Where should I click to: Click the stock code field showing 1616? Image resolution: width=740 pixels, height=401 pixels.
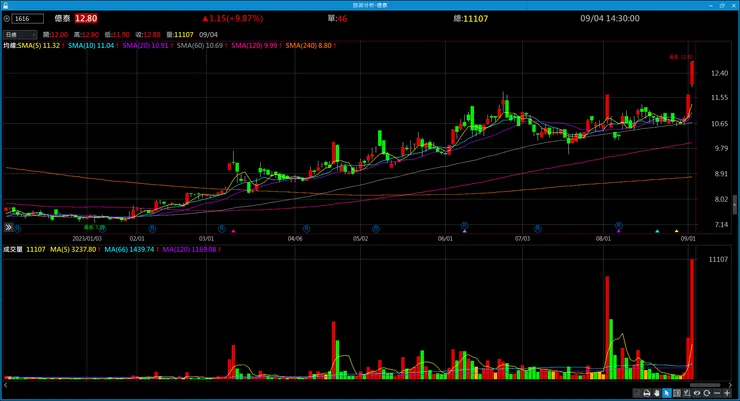tap(28, 19)
